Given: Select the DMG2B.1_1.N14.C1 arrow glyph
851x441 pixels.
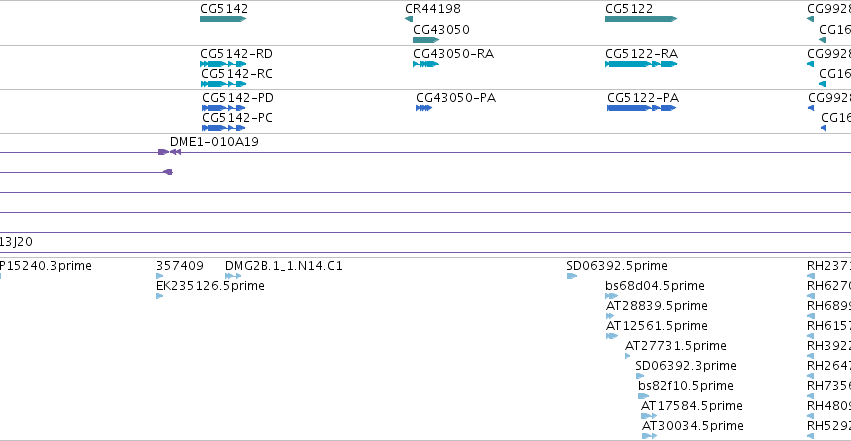Looking at the screenshot, I should 233,276.
